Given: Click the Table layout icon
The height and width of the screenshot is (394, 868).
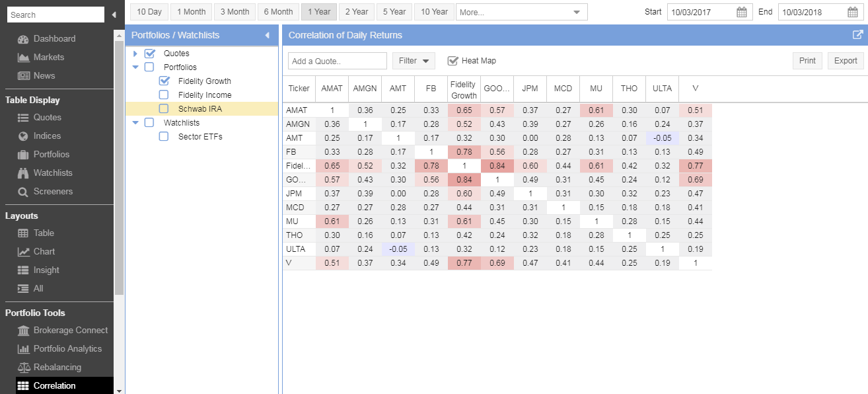Looking at the screenshot, I should pyautogui.click(x=24, y=233).
